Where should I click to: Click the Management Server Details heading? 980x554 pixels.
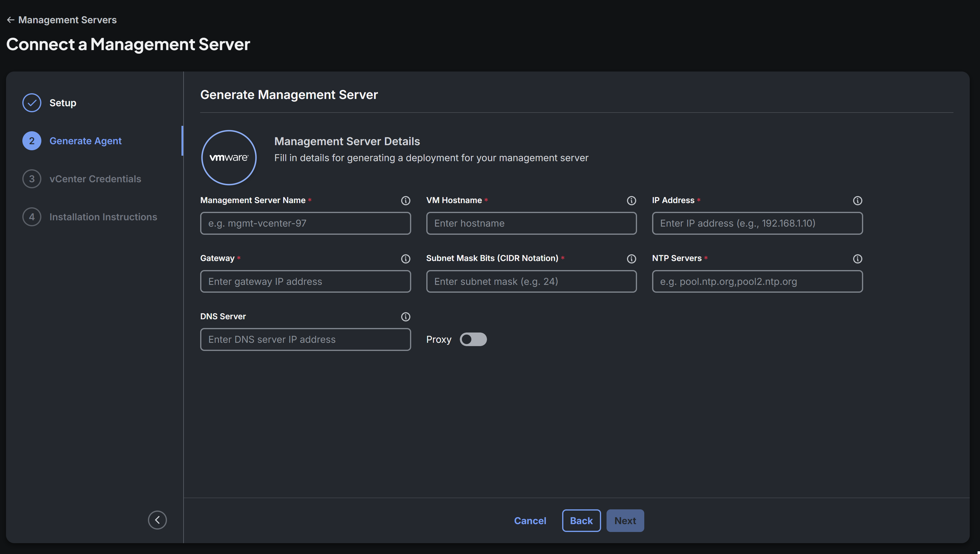click(347, 141)
